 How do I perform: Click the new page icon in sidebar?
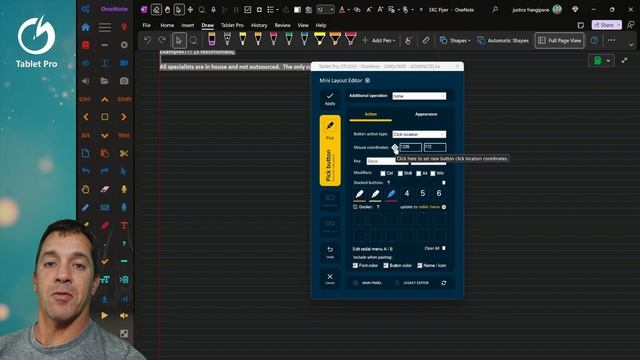(85, 153)
